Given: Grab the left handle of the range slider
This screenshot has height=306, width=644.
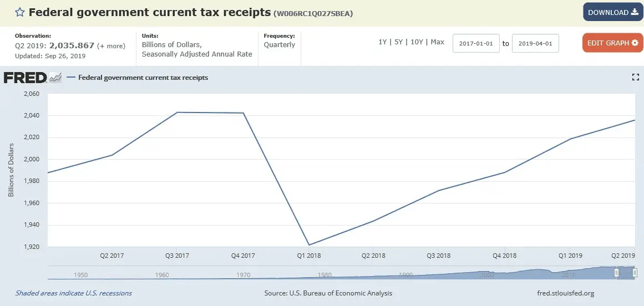Looking at the screenshot, I should [x=616, y=272].
